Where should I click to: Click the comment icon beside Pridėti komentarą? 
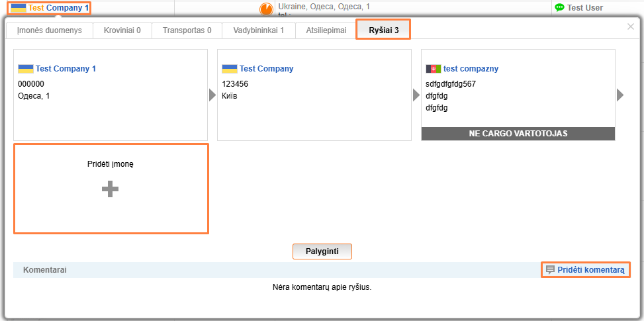tap(550, 270)
